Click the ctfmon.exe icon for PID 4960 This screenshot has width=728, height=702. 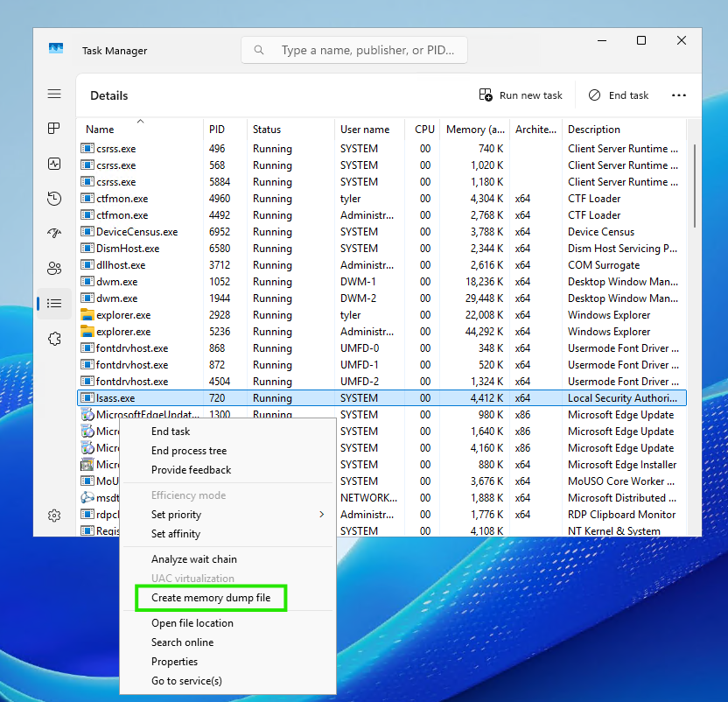tap(87, 199)
